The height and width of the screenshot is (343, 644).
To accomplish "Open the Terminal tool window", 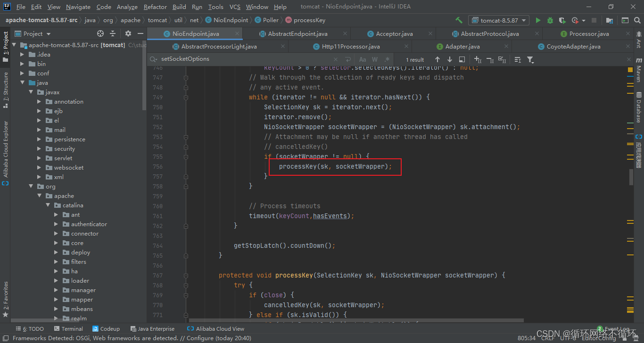I will pos(68,328).
